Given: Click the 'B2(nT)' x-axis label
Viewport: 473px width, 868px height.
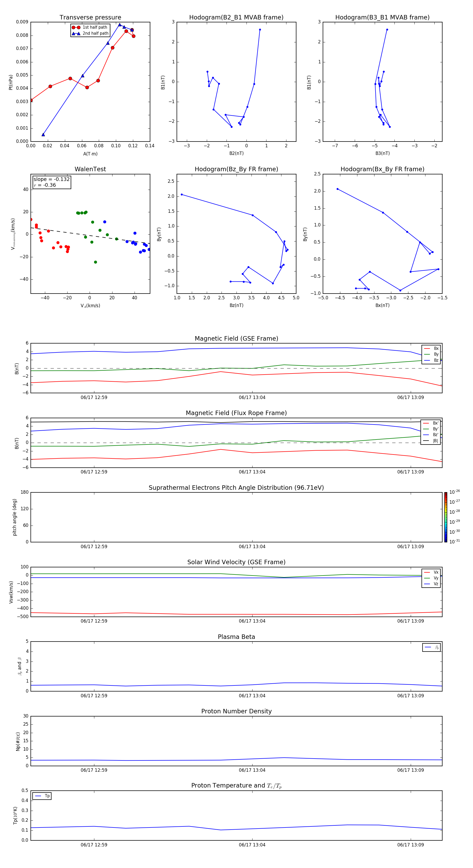Looking at the screenshot, I should 236,153.
